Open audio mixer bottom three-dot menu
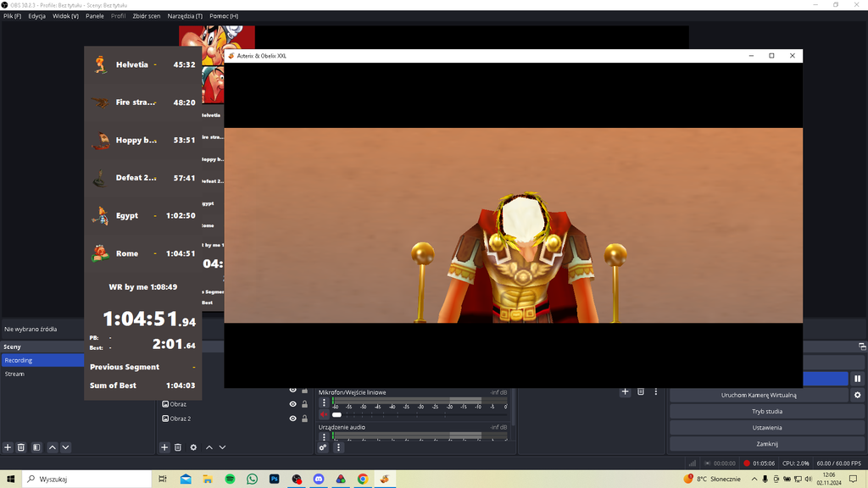The height and width of the screenshot is (488, 868). coord(338,447)
